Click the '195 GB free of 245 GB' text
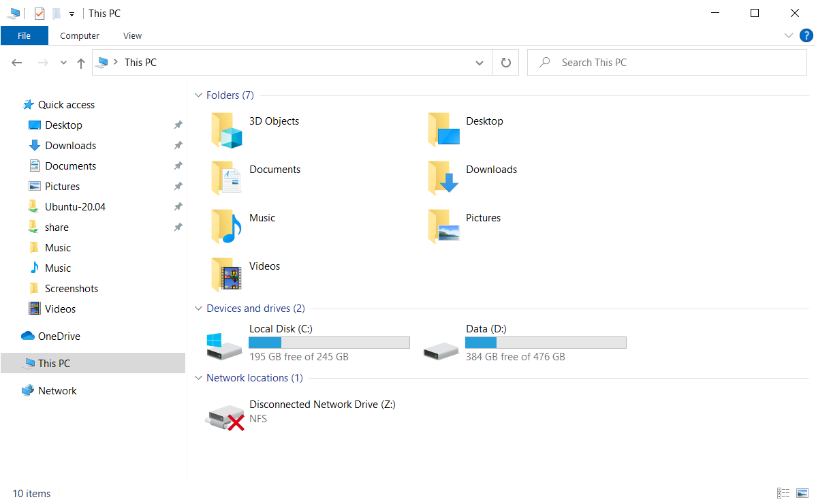 click(x=299, y=357)
